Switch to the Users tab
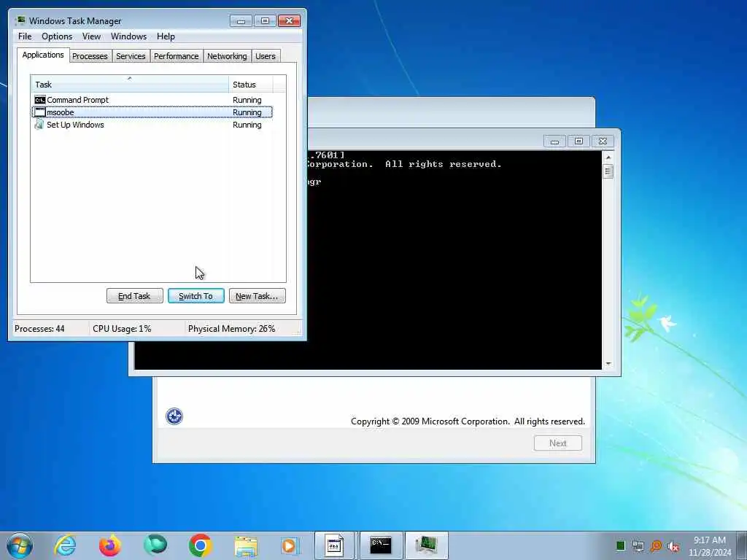The width and height of the screenshot is (747, 560). pos(266,56)
